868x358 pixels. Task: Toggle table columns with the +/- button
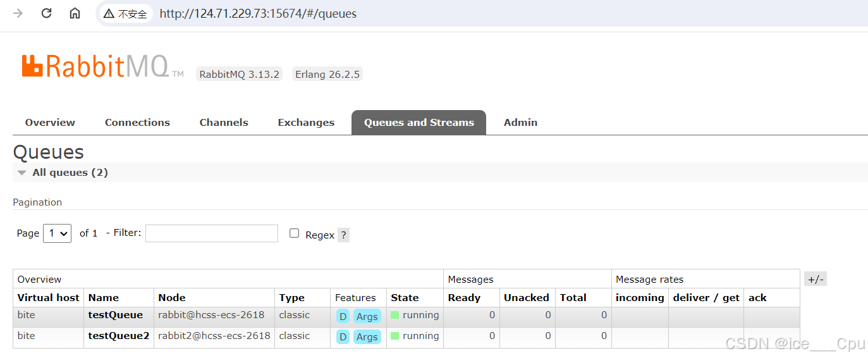(816, 279)
